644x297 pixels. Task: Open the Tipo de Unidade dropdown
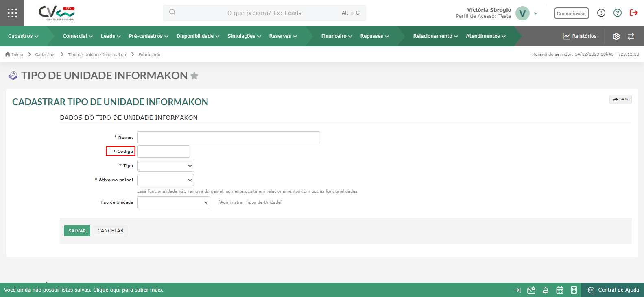[174, 202]
